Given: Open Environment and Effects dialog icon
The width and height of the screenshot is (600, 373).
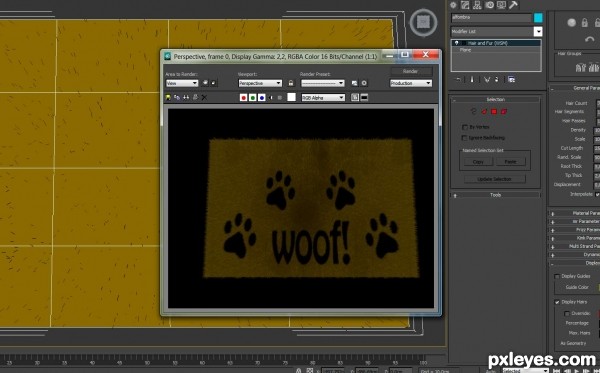Looking at the screenshot, I should pos(364,83).
